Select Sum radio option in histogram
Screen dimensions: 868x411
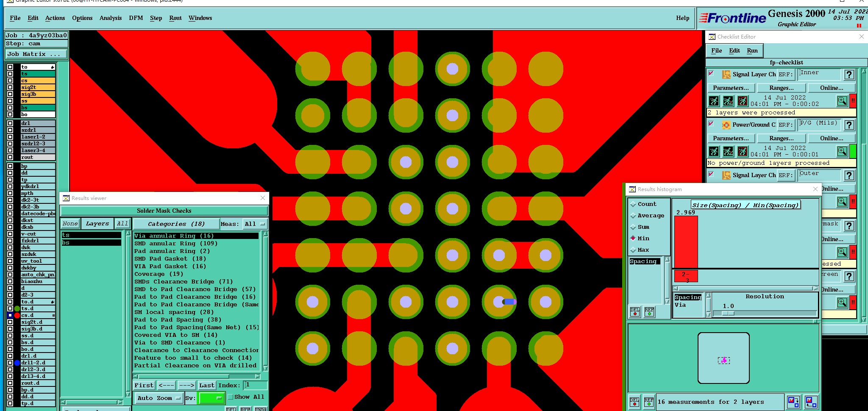(633, 227)
